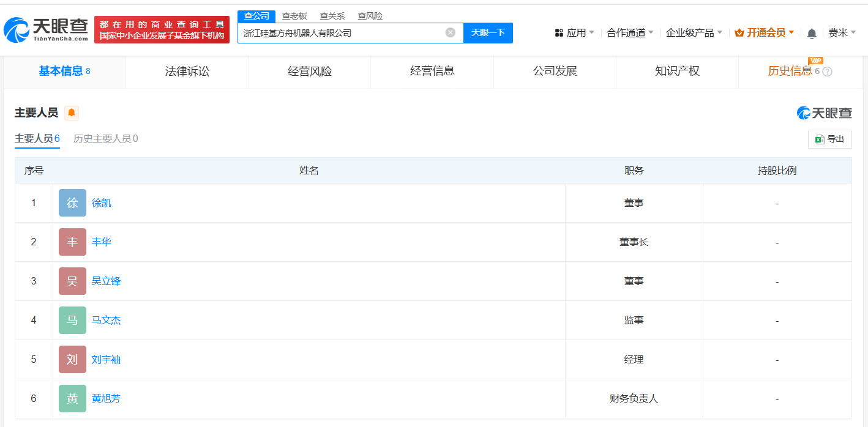Select the 主要人员 6 sub-tab
The width and height of the screenshot is (868, 427).
click(x=37, y=139)
